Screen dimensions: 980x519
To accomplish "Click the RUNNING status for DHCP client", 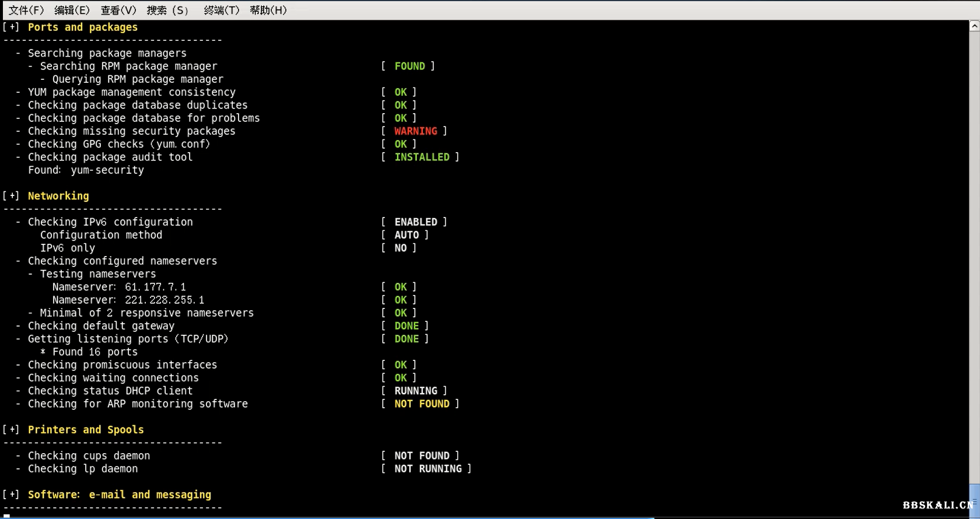I will click(x=415, y=391).
